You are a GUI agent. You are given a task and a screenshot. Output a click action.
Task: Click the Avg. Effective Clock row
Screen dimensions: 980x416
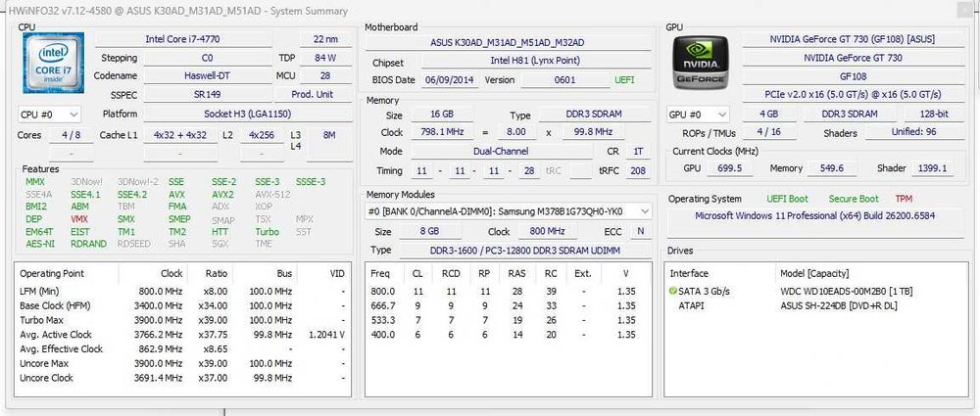click(x=182, y=349)
